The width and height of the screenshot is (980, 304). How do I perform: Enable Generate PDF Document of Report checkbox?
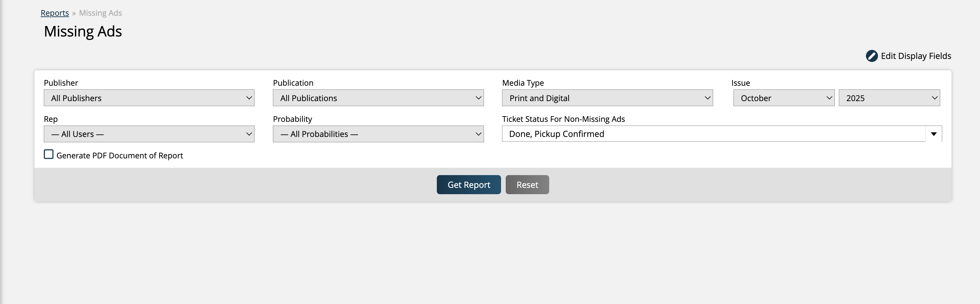point(49,154)
